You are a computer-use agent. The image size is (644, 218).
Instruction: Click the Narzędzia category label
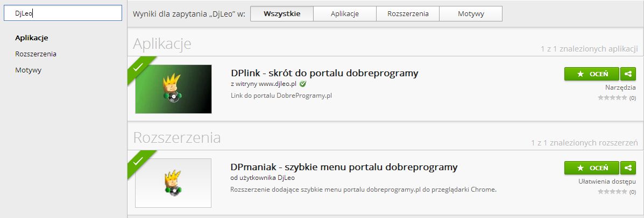[620, 88]
